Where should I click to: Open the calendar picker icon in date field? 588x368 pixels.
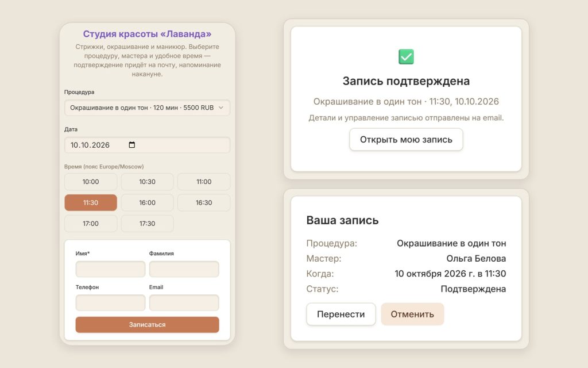click(x=131, y=145)
